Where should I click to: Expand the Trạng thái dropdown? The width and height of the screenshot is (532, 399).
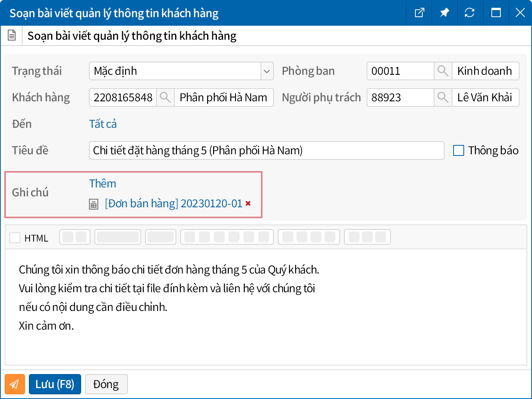[267, 71]
